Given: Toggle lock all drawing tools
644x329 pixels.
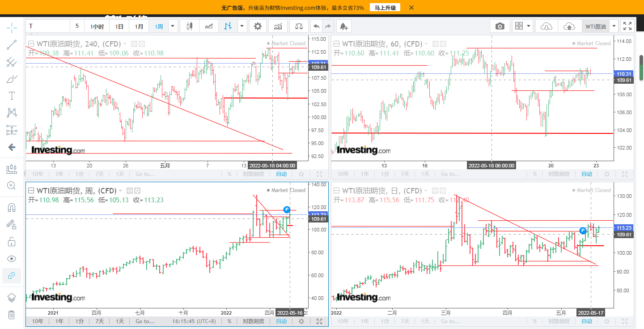Looking at the screenshot, I should pos(12,242).
